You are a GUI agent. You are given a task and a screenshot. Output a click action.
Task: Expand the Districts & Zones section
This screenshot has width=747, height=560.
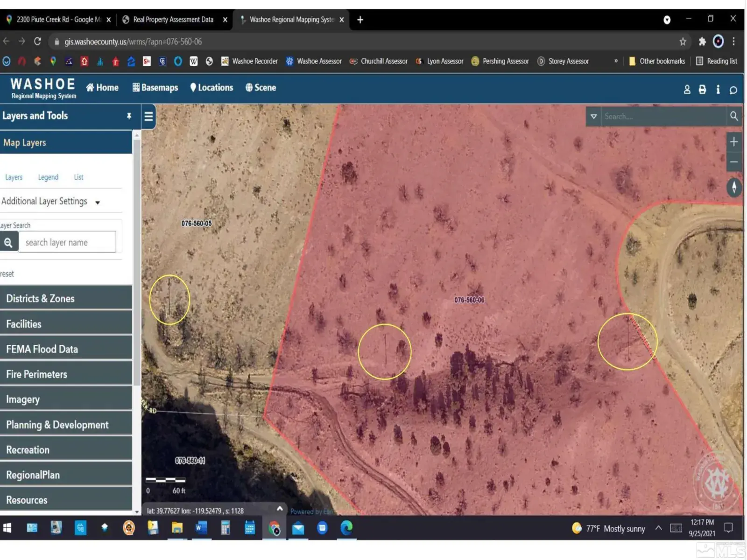tap(65, 299)
